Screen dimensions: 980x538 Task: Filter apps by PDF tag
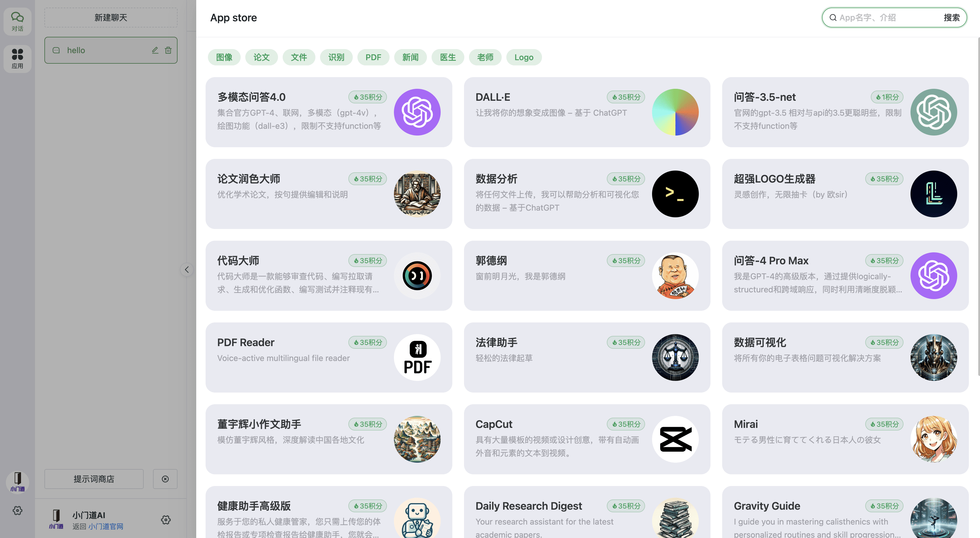[373, 58]
